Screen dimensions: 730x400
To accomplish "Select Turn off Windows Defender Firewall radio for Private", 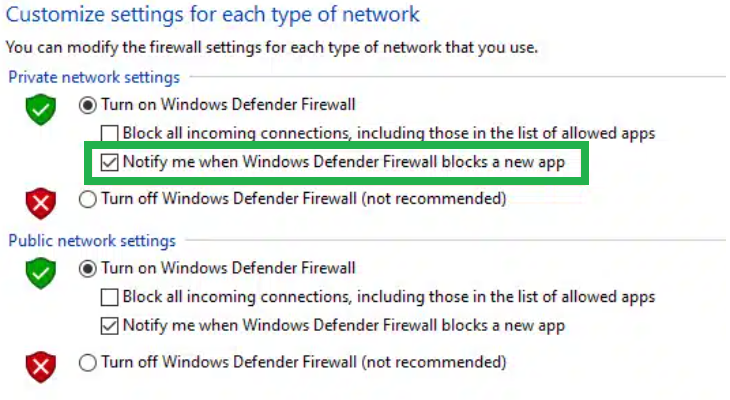I will pyautogui.click(x=88, y=199).
